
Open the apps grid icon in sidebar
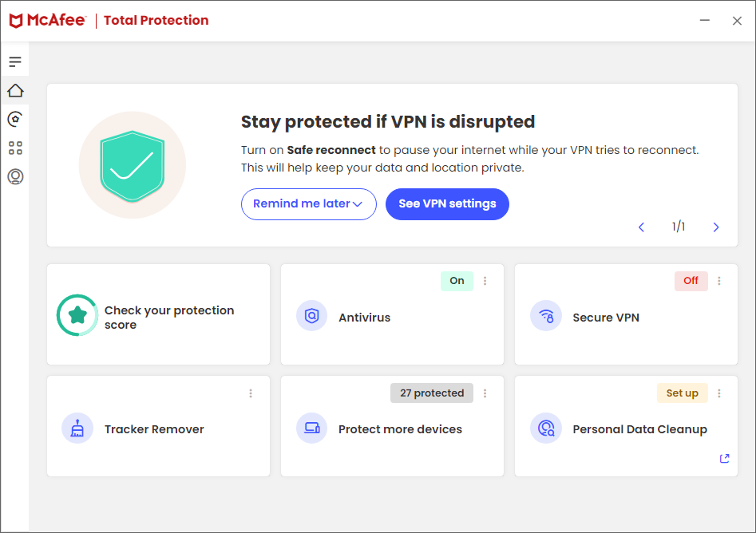pyautogui.click(x=14, y=148)
